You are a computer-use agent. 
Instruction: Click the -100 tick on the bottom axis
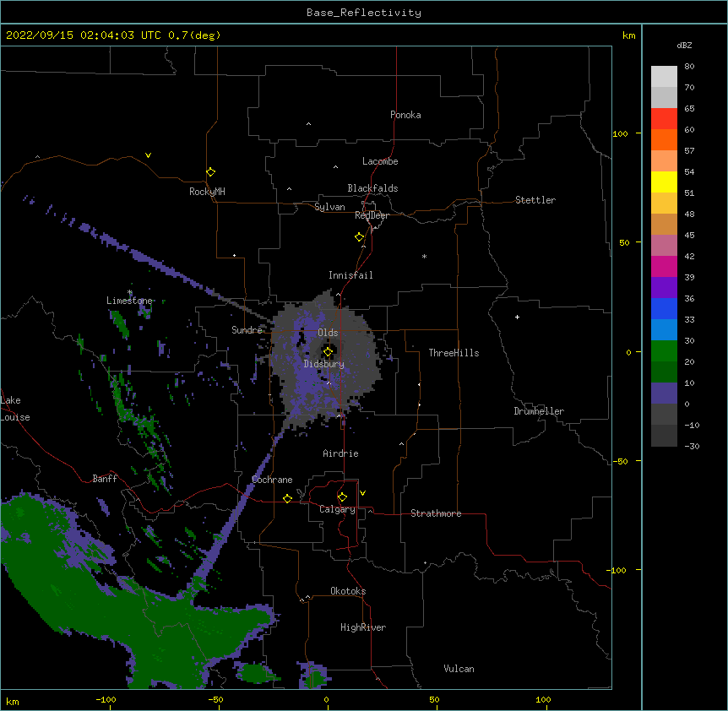pos(106,699)
